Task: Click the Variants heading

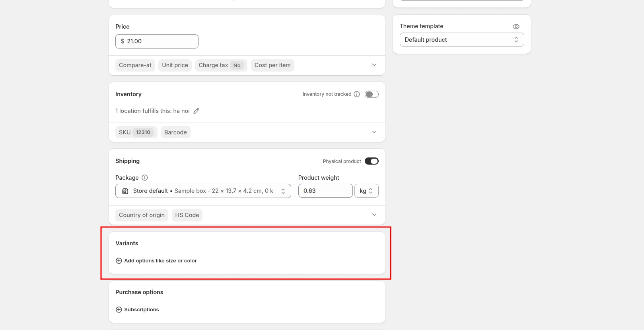Action: click(127, 243)
